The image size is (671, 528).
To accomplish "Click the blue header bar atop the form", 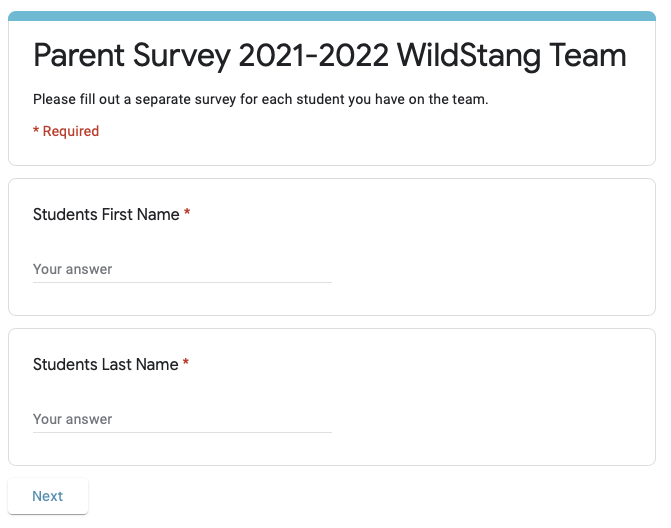I will click(x=332, y=16).
